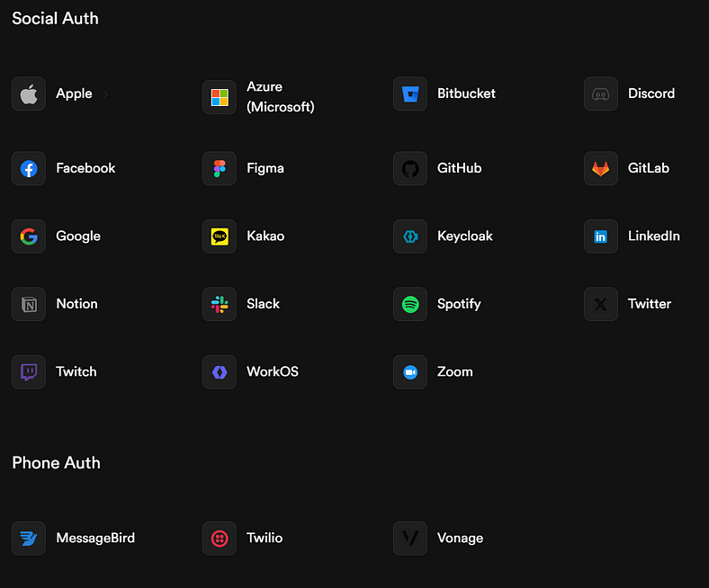Click the Twilio logo icon
This screenshot has height=588, width=709.
click(220, 539)
